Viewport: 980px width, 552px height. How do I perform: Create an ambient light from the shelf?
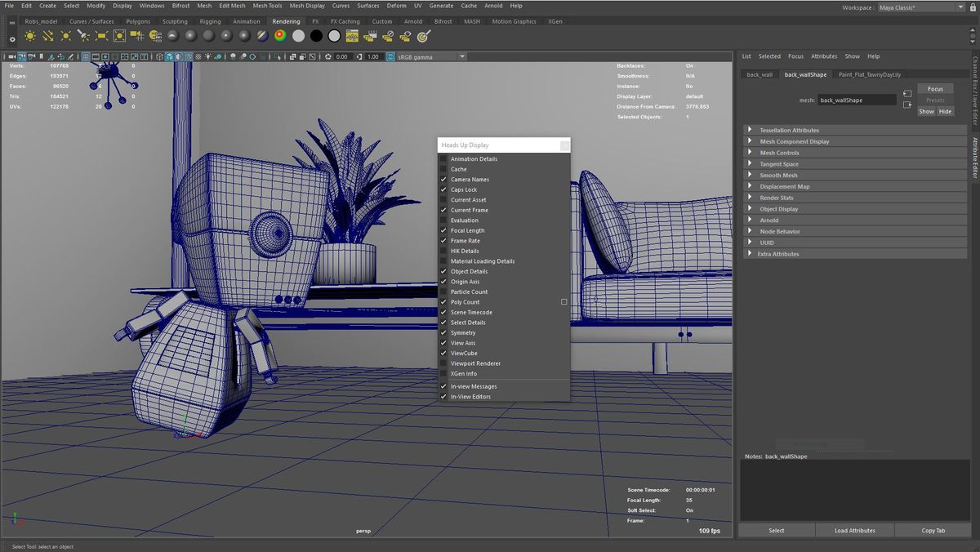[30, 35]
